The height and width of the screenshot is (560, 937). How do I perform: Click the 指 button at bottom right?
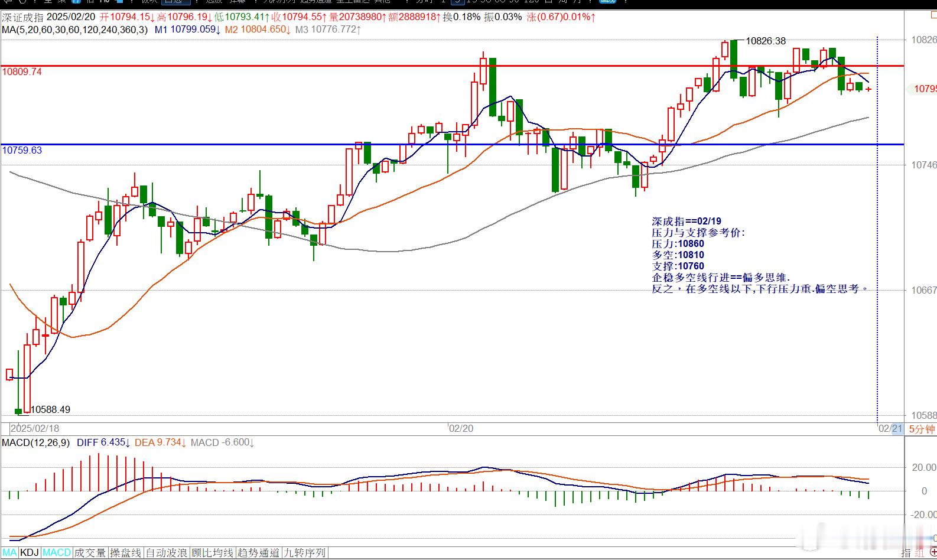pos(906,553)
